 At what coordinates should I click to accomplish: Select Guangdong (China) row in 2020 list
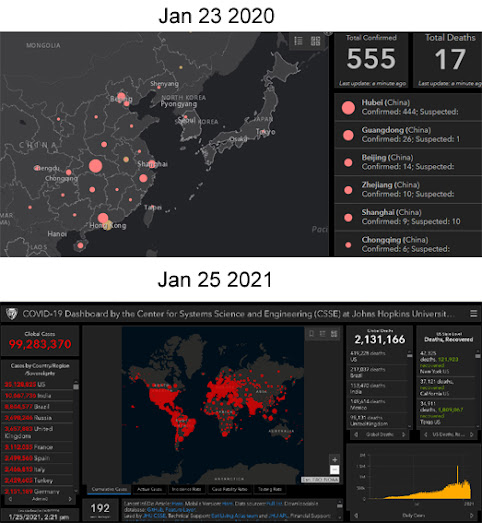pos(408,135)
